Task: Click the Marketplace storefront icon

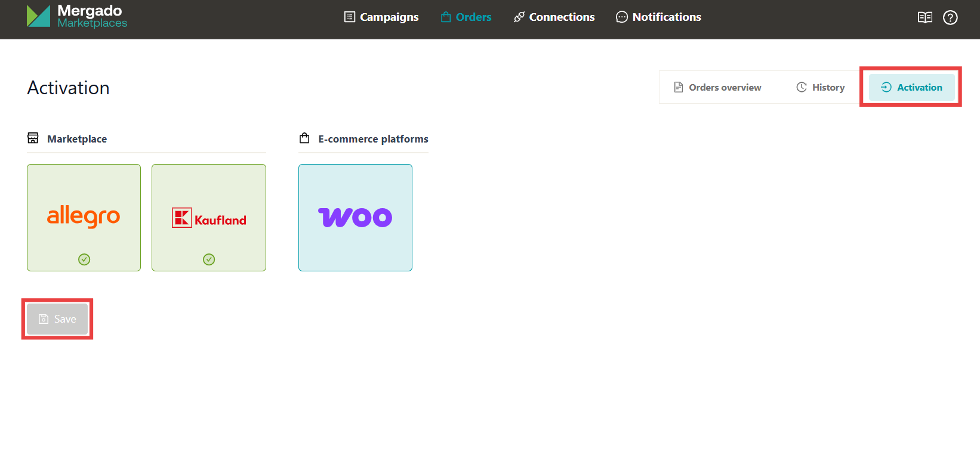Action: coord(33,138)
